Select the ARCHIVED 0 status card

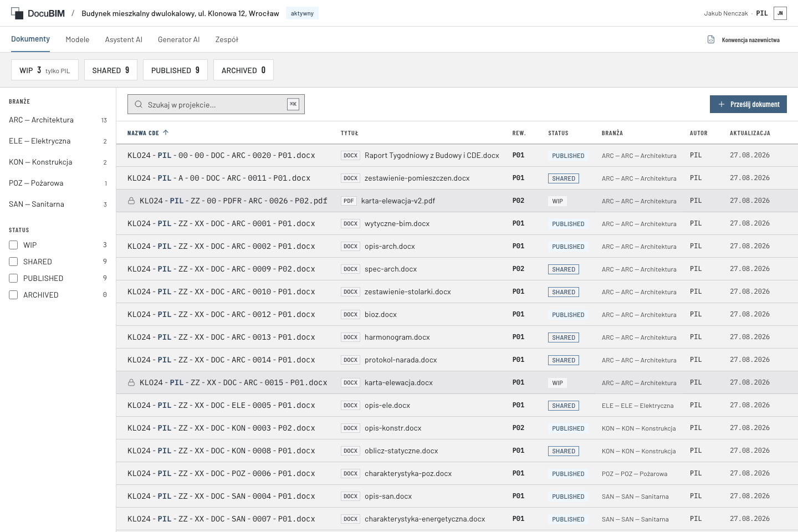point(243,70)
